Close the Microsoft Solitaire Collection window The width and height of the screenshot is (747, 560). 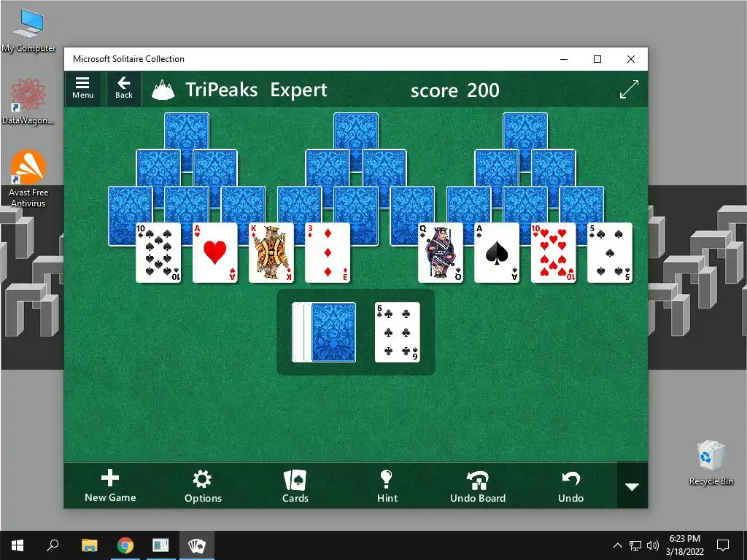tap(631, 59)
